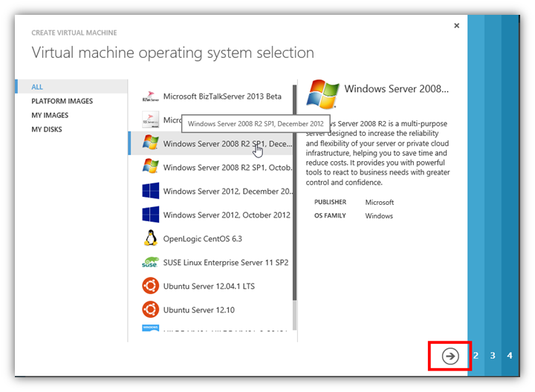
Task: Go to wizard step 4
Action: pyautogui.click(x=510, y=356)
